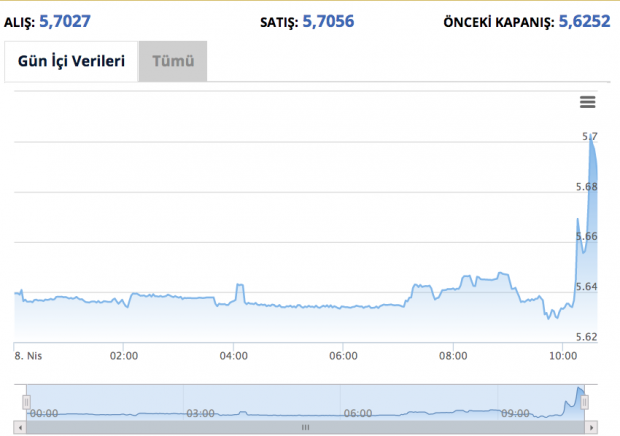Click the SATIŞ price 5,7056
This screenshot has width=620, height=436.
click(327, 18)
